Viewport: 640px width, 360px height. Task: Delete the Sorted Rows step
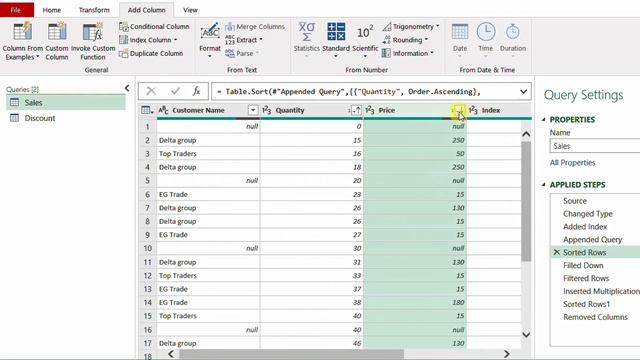click(556, 252)
